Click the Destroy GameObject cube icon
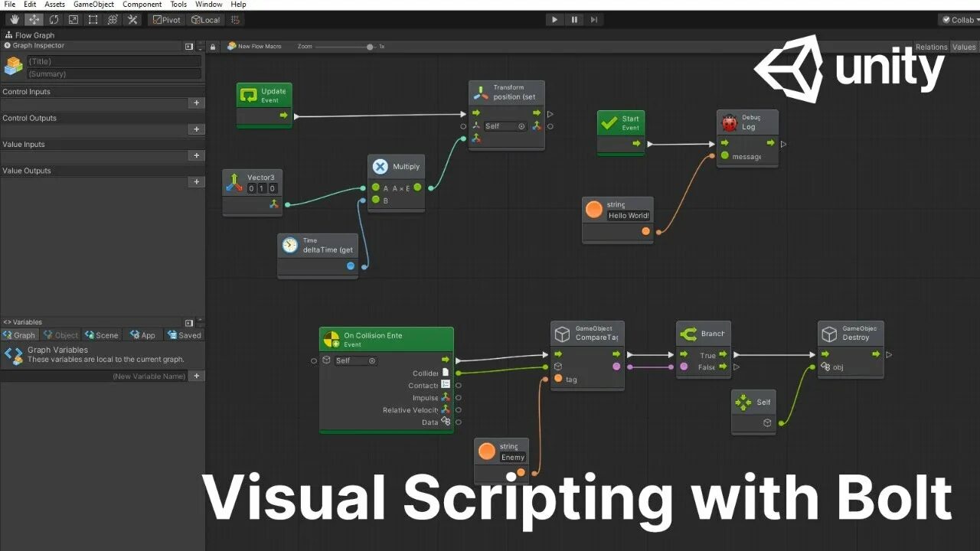The image size is (980, 551). click(830, 334)
